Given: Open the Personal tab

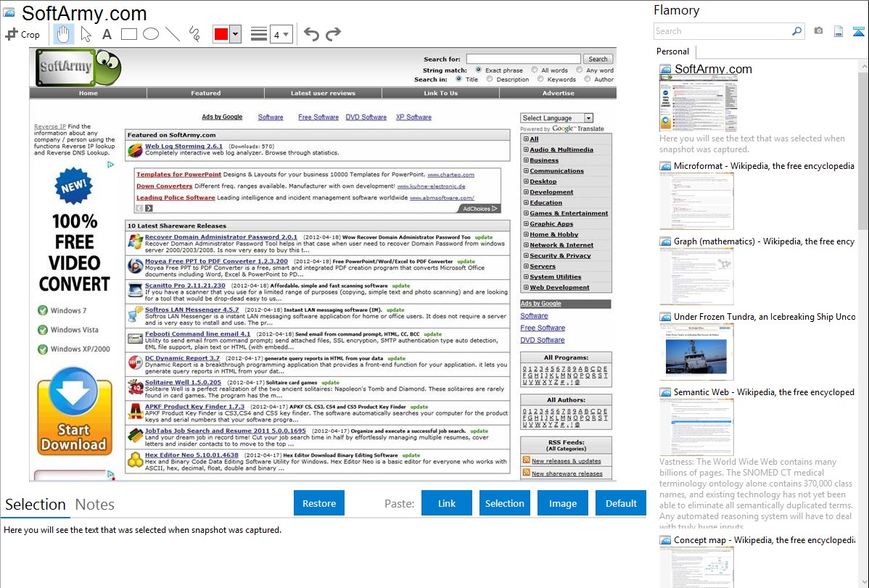Looking at the screenshot, I should (x=673, y=51).
